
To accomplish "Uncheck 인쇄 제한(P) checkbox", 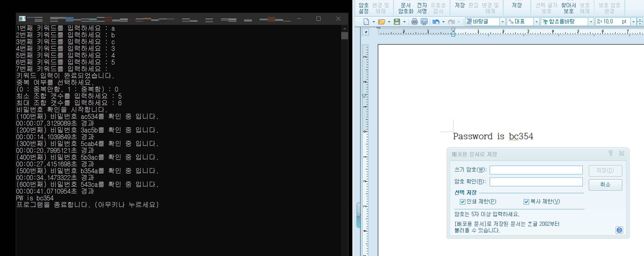I will pos(462,202).
